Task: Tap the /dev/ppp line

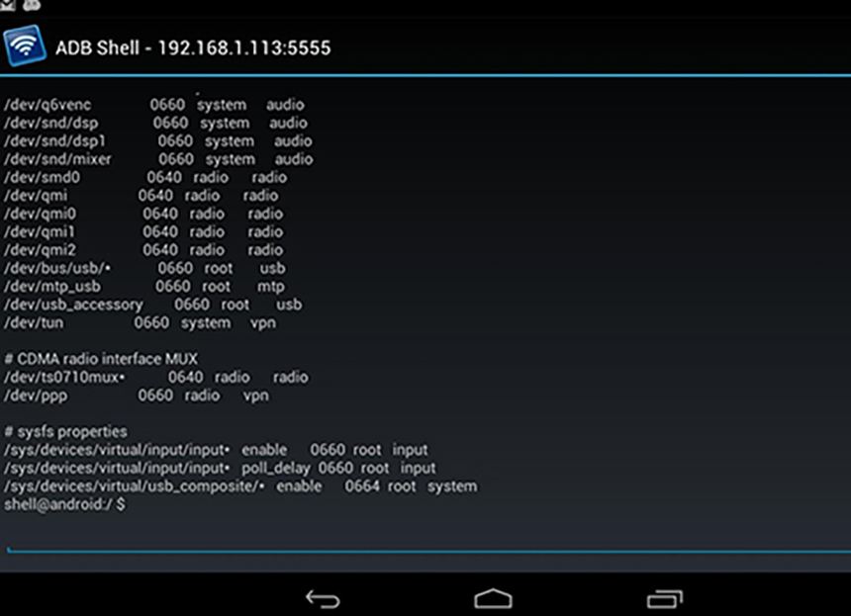Action: coord(136,396)
